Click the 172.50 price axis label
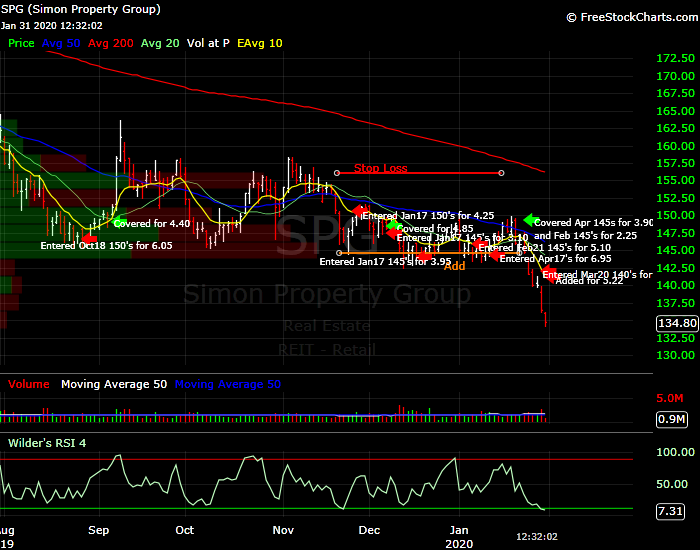Image resolution: width=700 pixels, height=550 pixels. 675,58
